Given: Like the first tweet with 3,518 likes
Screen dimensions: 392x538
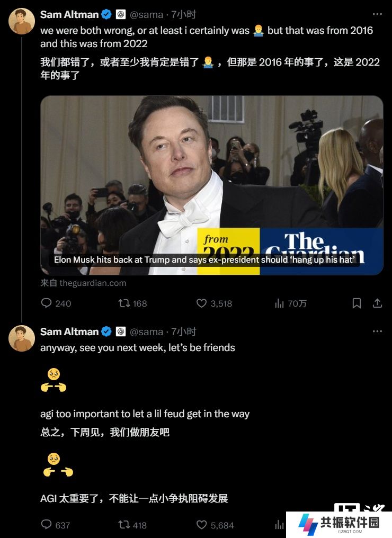Looking at the screenshot, I should (214, 303).
